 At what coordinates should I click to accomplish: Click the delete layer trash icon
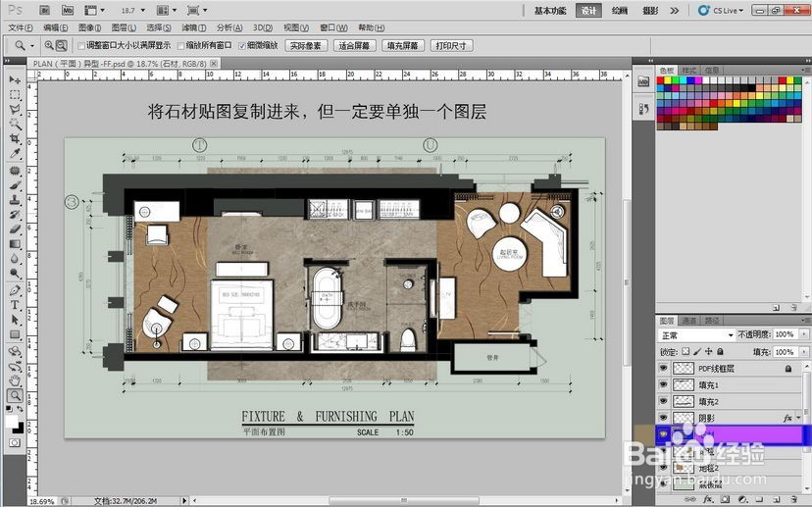click(x=793, y=500)
